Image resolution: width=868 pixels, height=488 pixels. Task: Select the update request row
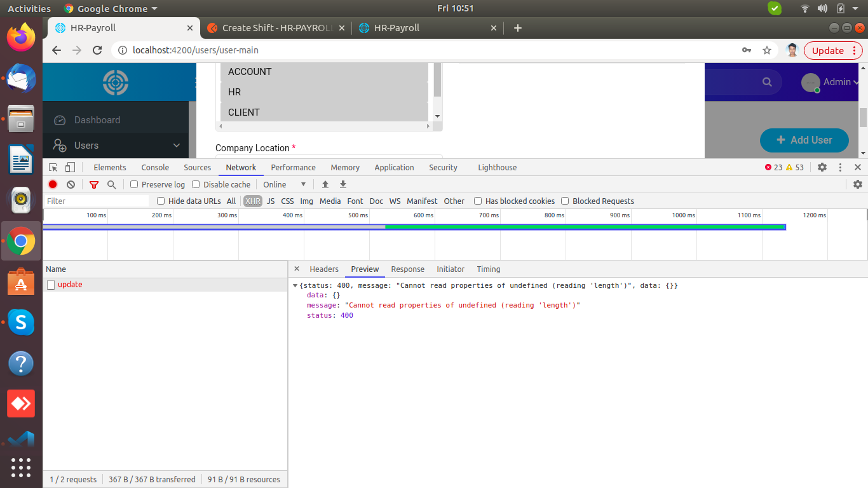70,285
